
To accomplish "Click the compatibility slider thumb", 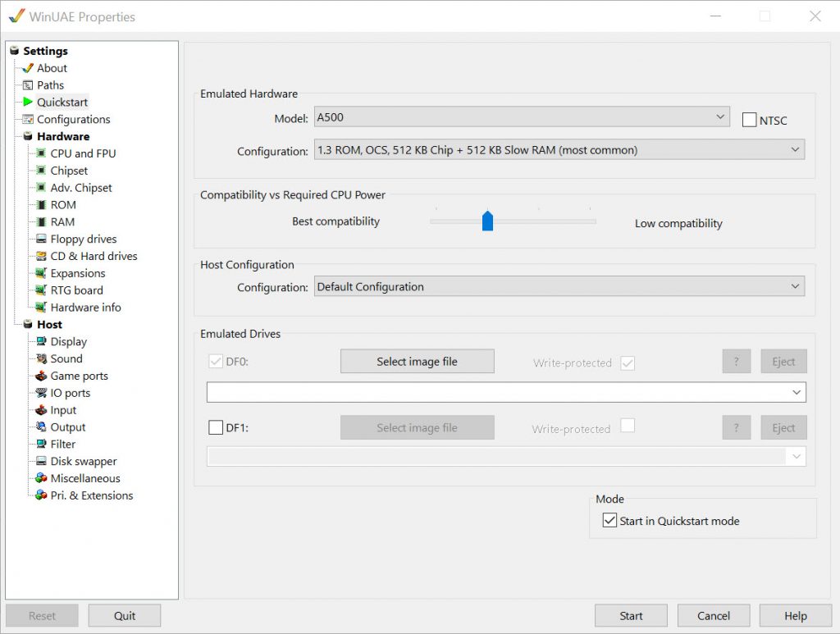I will (x=487, y=220).
